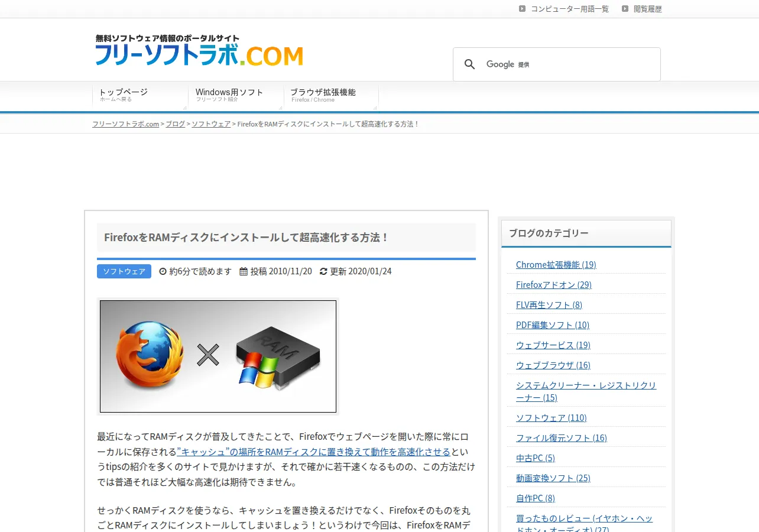Open the キャッシュの場所をRAMディスクに置き換えて link
Screen dimensions: 759x532
click(314, 452)
